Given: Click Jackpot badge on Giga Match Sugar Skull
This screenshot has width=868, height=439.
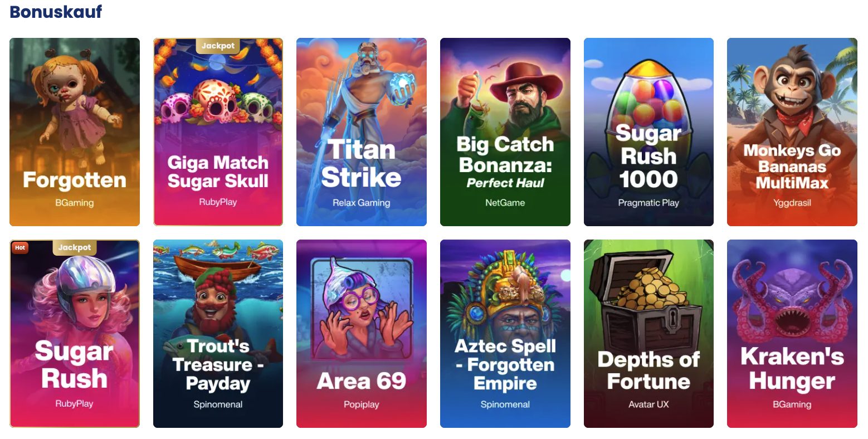Looking at the screenshot, I should (218, 46).
